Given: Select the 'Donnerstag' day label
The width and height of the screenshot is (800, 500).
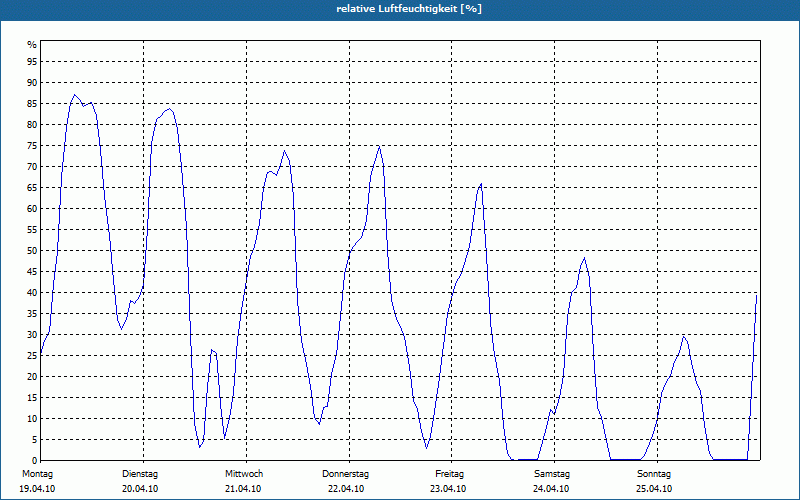Looking at the screenshot, I should pos(345,474).
